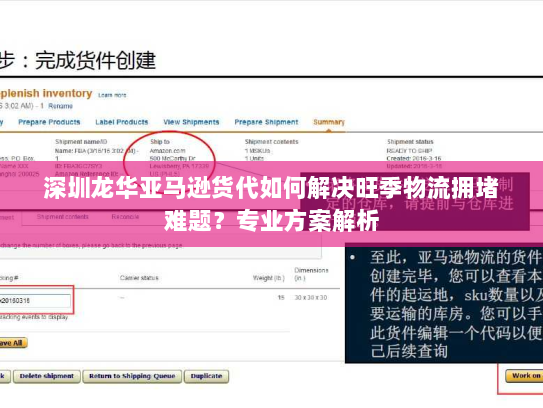Switch to the Label Products tab
This screenshot has height=408, width=543.
(122, 122)
